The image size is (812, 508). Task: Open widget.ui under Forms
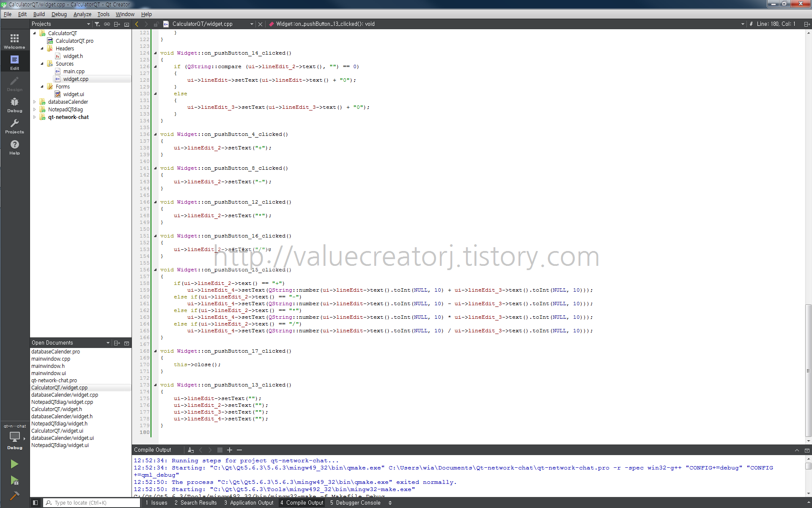[x=74, y=94]
